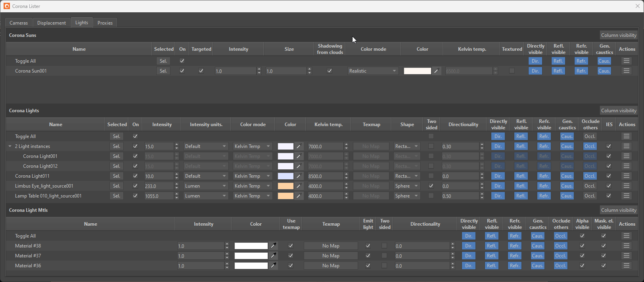Image resolution: width=644 pixels, height=282 pixels.
Task: Open Color mode dropdown for Corona Light011
Action: 252,176
